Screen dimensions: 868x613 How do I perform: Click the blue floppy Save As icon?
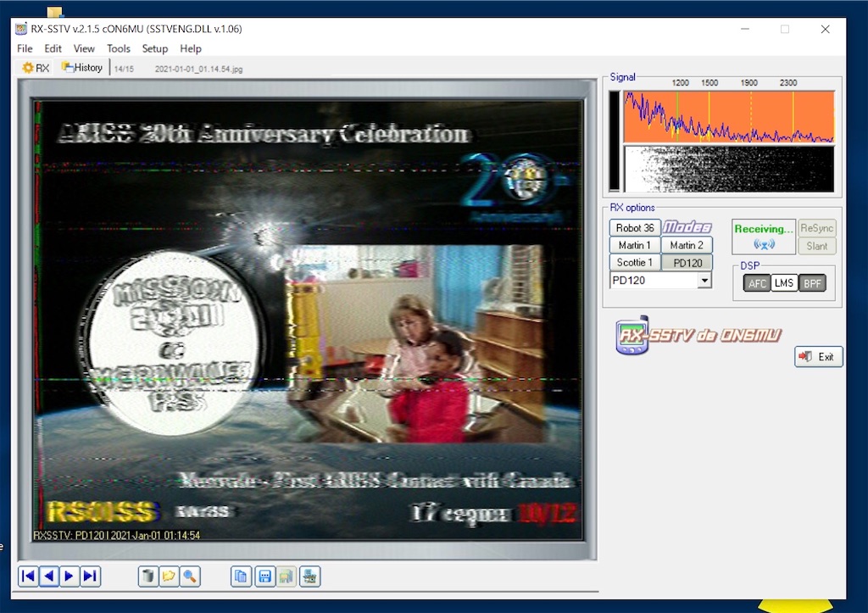coord(264,577)
